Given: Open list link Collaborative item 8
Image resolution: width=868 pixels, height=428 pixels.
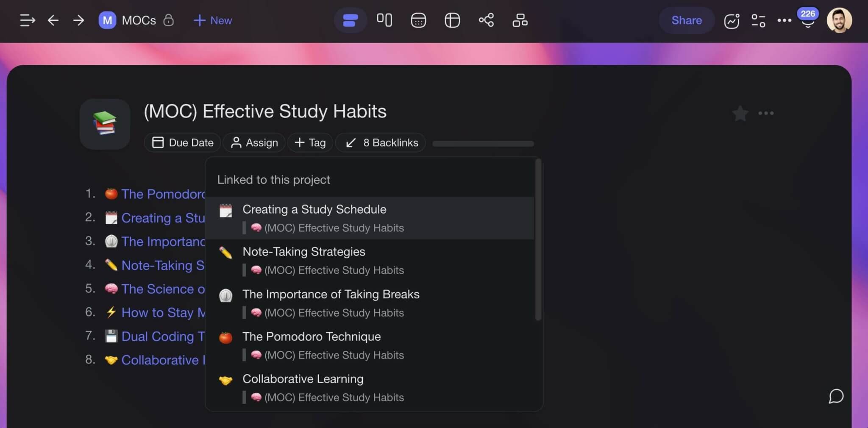Looking at the screenshot, I should (x=163, y=360).
